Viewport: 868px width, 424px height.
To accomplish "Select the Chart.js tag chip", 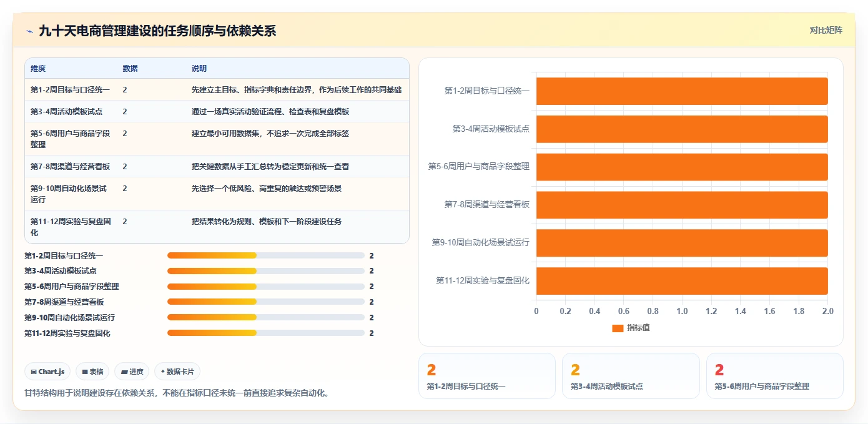I will 48,372.
